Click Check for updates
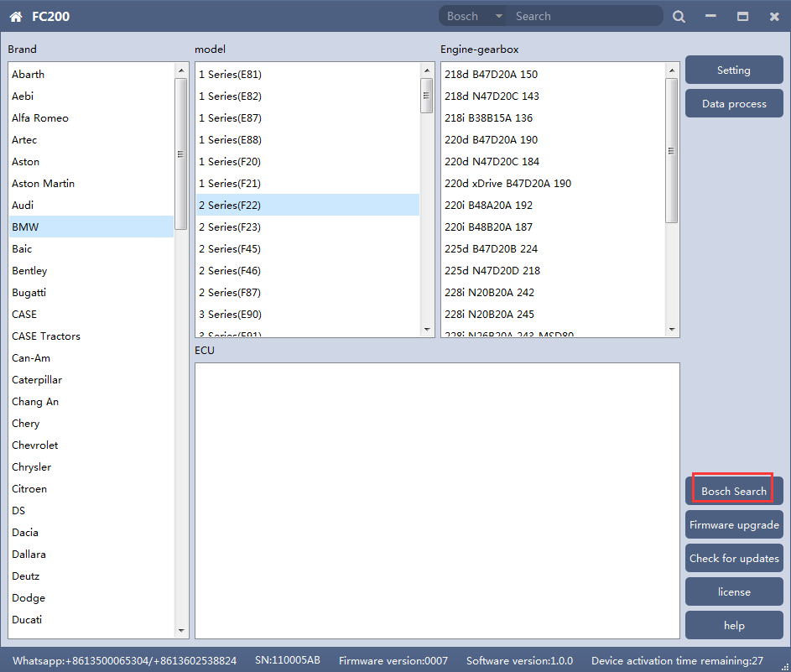791x672 pixels. click(x=734, y=558)
